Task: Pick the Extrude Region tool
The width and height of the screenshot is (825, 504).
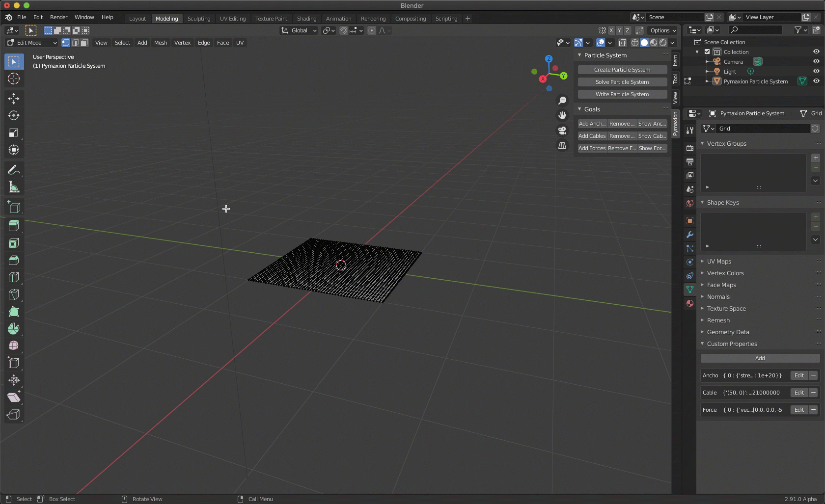Action: 14,226
